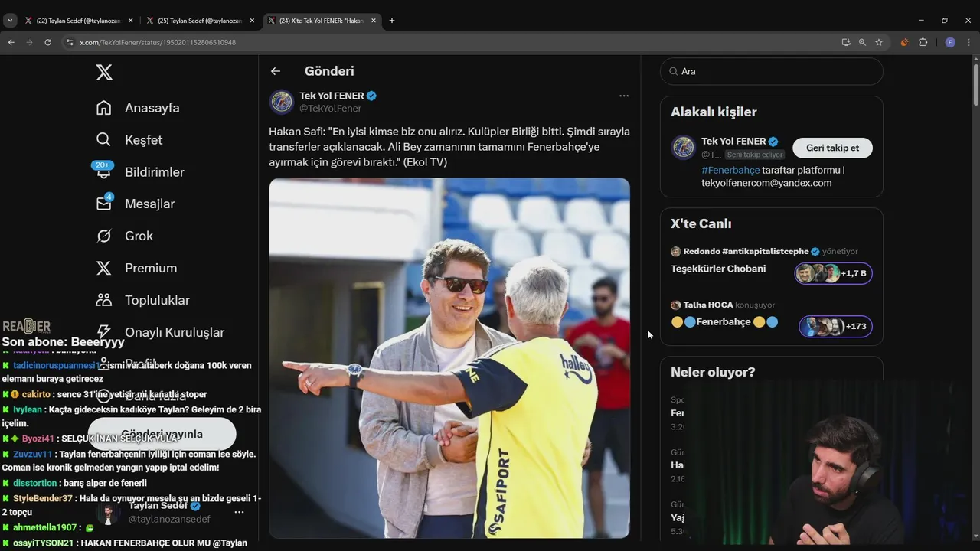Viewport: 980px width, 551px height.
Task: Click the #Fenerbahçe hashtag link
Action: pyautogui.click(x=730, y=170)
